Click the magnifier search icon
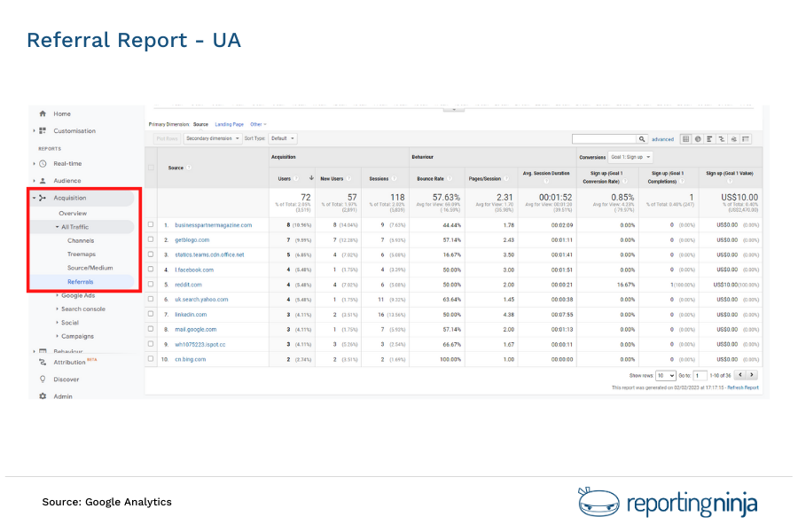 (642, 139)
